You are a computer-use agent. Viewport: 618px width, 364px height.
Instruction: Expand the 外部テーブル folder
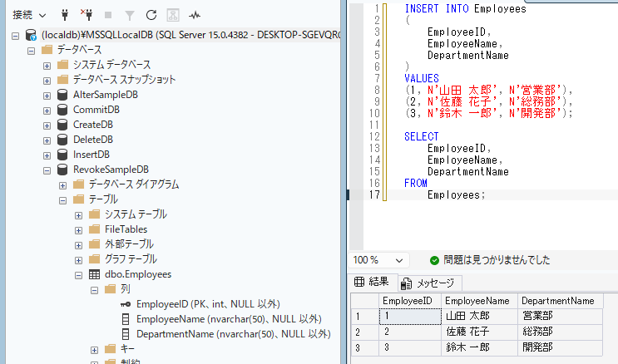[x=78, y=245]
